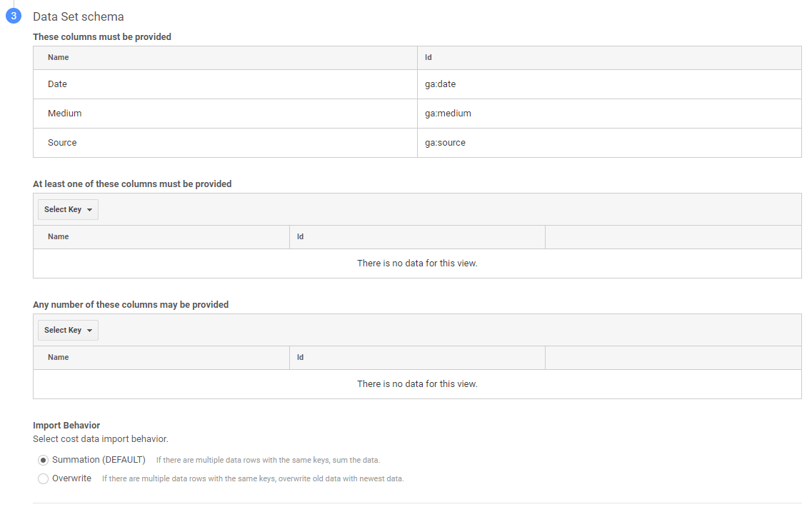The image size is (812, 512).
Task: Click empty data message in 'Any number' table
Action: point(417,384)
